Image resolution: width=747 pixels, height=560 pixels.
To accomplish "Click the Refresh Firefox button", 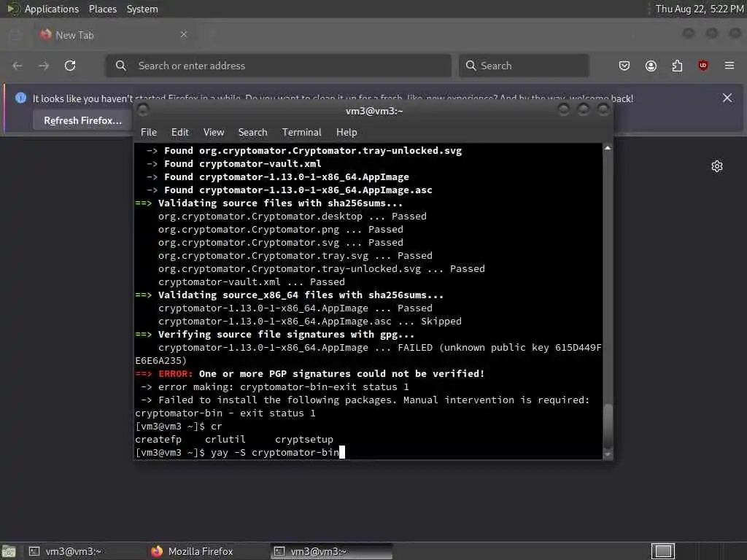I will click(x=83, y=120).
